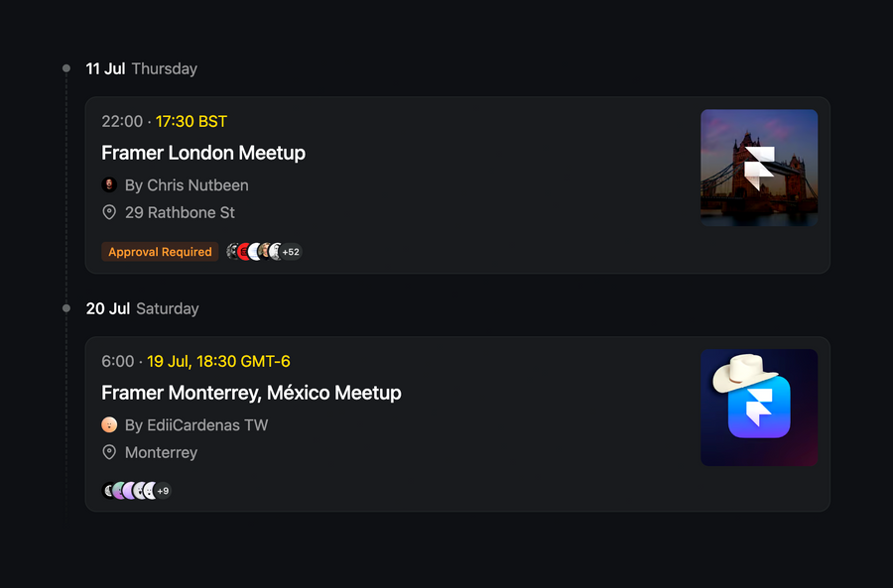
Task: Click the location pin icon beside 29 Rathbone St
Action: tap(109, 212)
